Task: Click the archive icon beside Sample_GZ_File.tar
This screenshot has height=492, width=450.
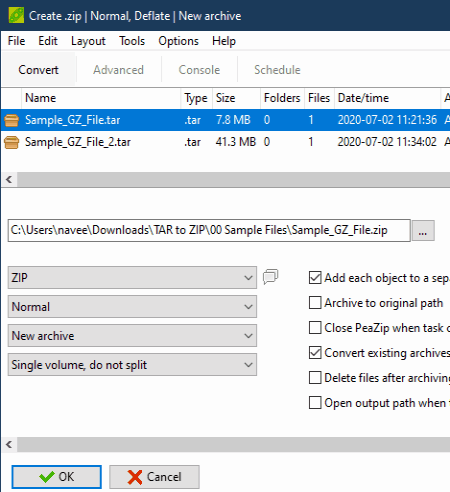Action: [11, 120]
